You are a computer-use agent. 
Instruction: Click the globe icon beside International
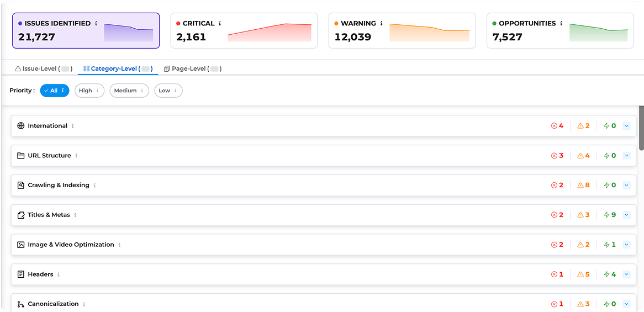pyautogui.click(x=21, y=126)
